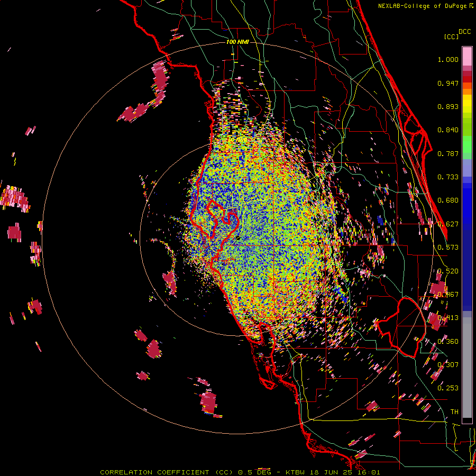Click the NEXLAB-College of DuPage label

pyautogui.click(x=422, y=6)
